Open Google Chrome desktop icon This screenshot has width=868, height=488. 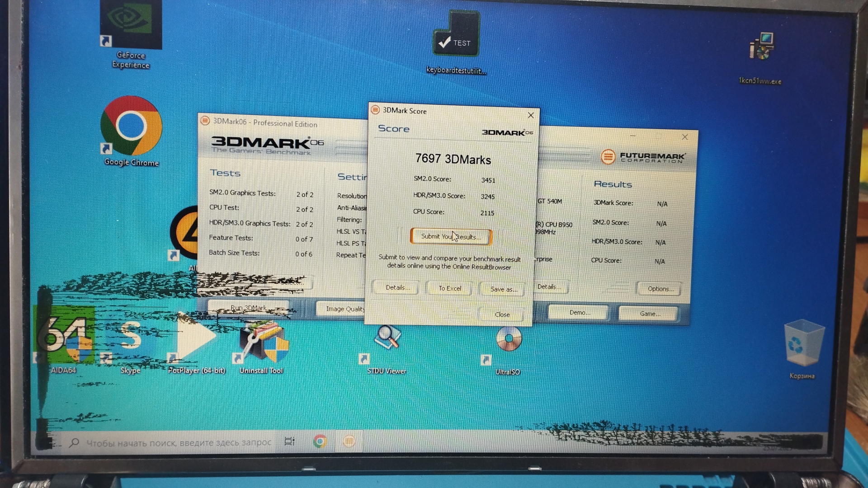[131, 127]
